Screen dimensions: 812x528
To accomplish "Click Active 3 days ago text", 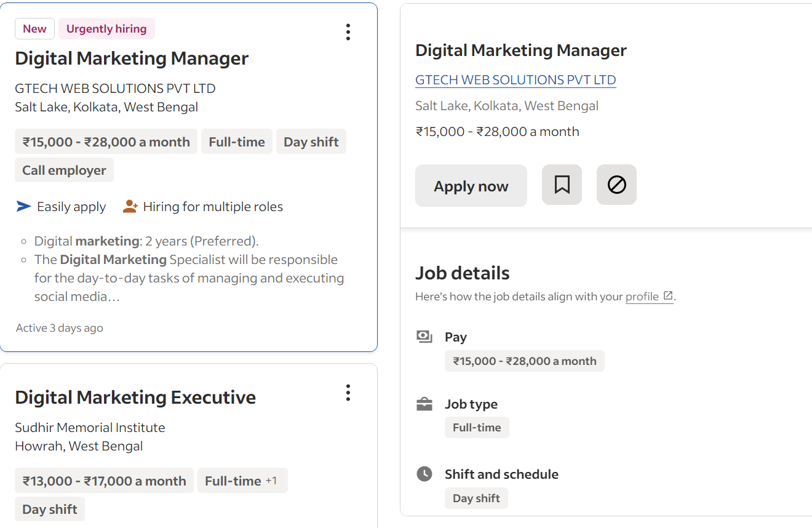I will (60, 328).
